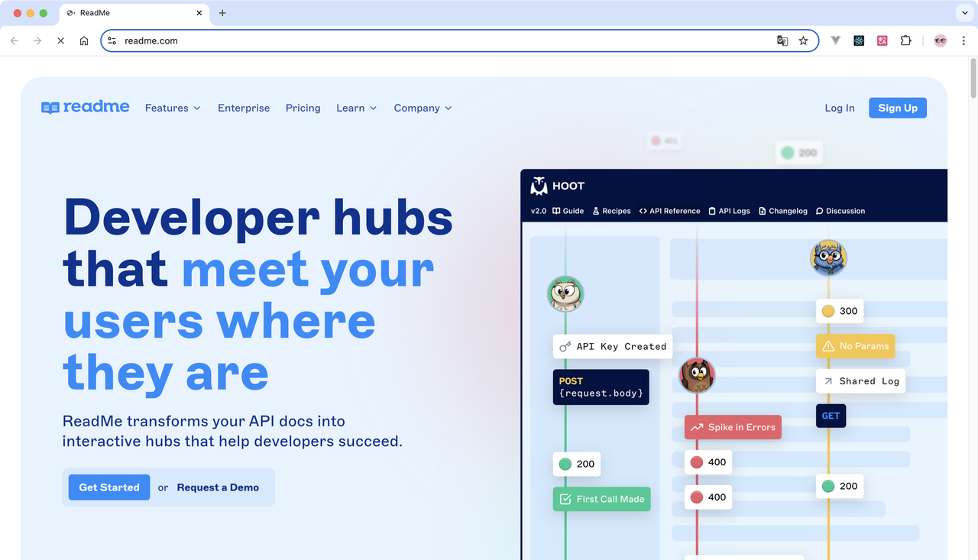
Task: Open the Guide tab in HOOT
Action: tap(568, 211)
